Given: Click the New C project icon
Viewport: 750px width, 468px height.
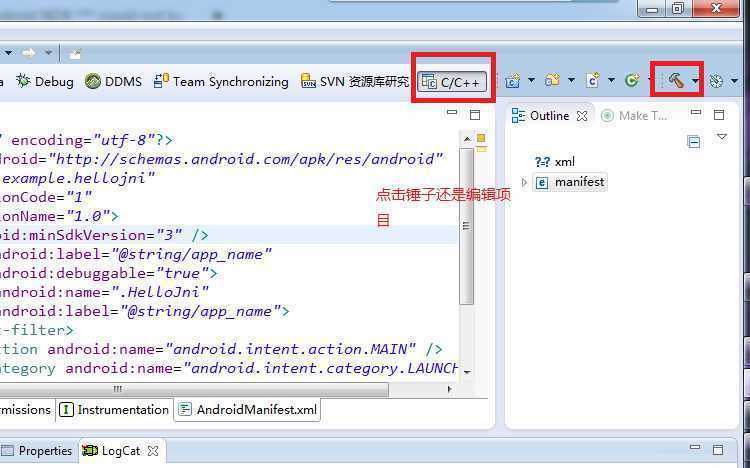Looking at the screenshot, I should tap(512, 80).
